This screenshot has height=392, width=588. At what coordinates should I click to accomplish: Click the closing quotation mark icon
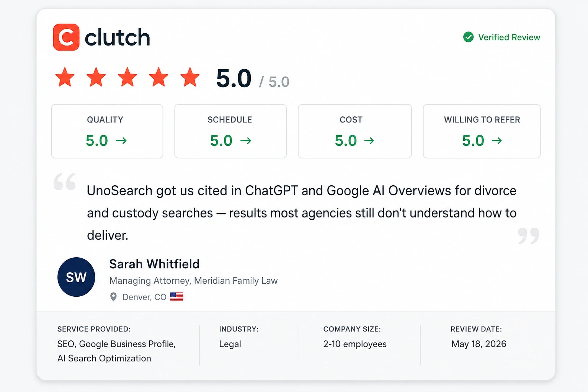pyautogui.click(x=529, y=236)
